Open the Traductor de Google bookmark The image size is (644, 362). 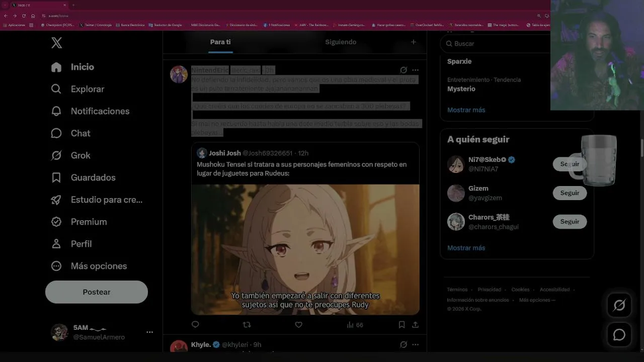point(165,25)
